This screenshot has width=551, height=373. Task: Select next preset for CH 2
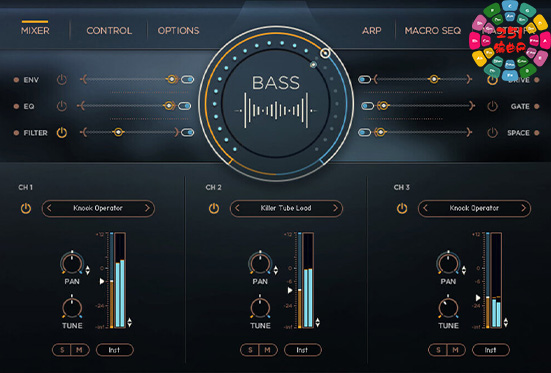click(335, 208)
